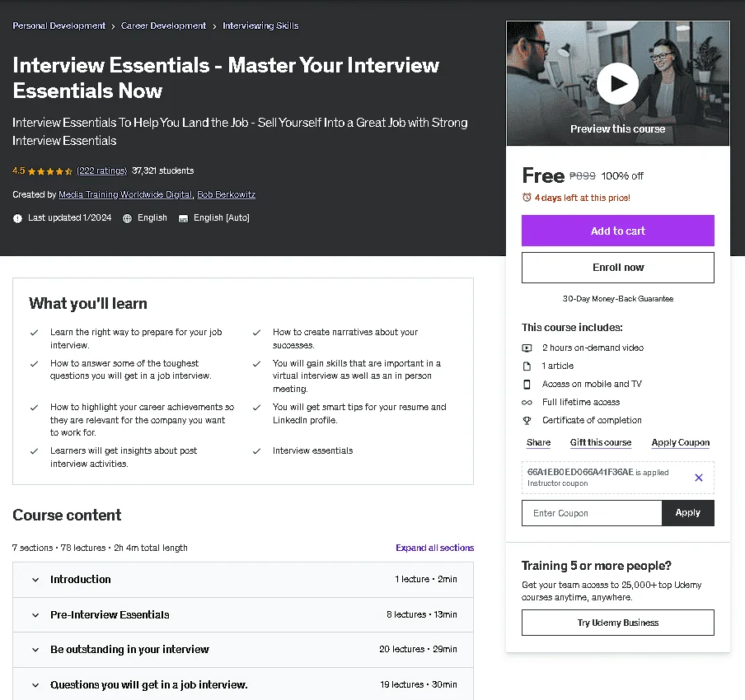Click 'Preview this course' caption

click(x=617, y=129)
